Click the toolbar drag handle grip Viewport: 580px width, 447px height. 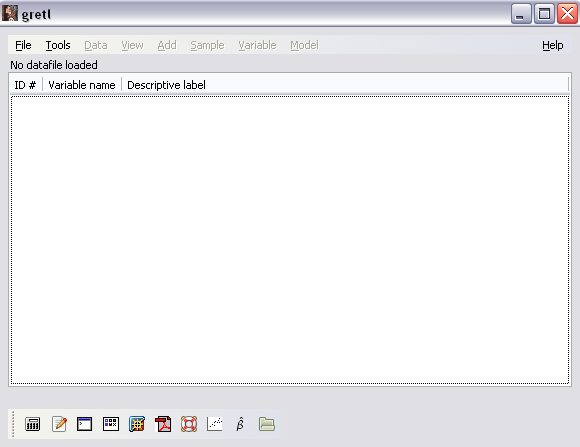tap(13, 424)
